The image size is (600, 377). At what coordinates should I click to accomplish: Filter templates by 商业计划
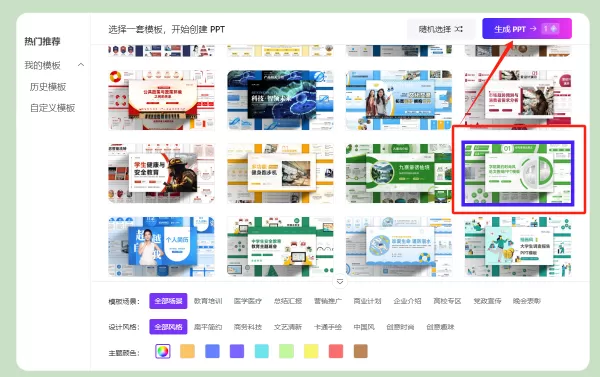[x=367, y=301]
